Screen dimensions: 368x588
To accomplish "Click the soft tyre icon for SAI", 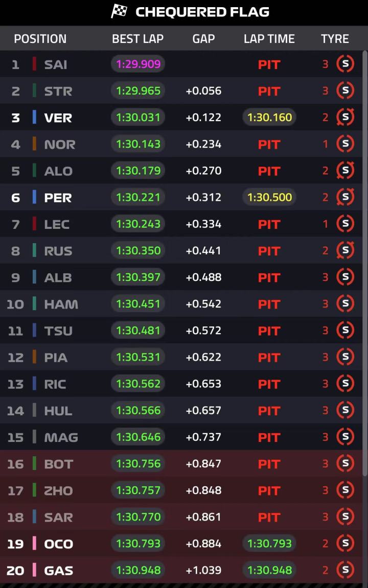I will tap(345, 64).
